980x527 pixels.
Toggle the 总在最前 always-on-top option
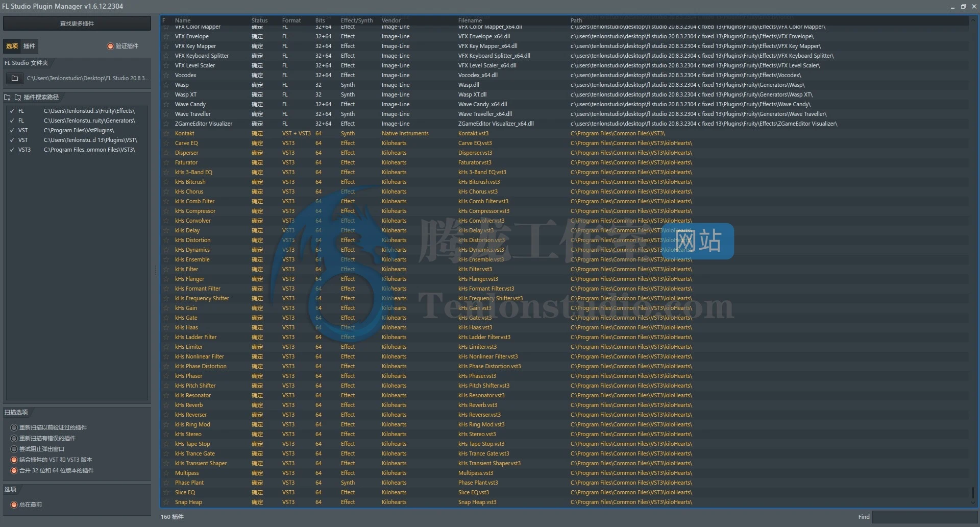pos(14,505)
